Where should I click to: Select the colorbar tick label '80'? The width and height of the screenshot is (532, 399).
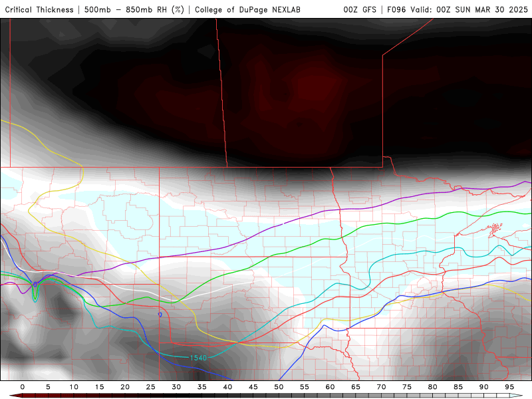click(x=433, y=387)
